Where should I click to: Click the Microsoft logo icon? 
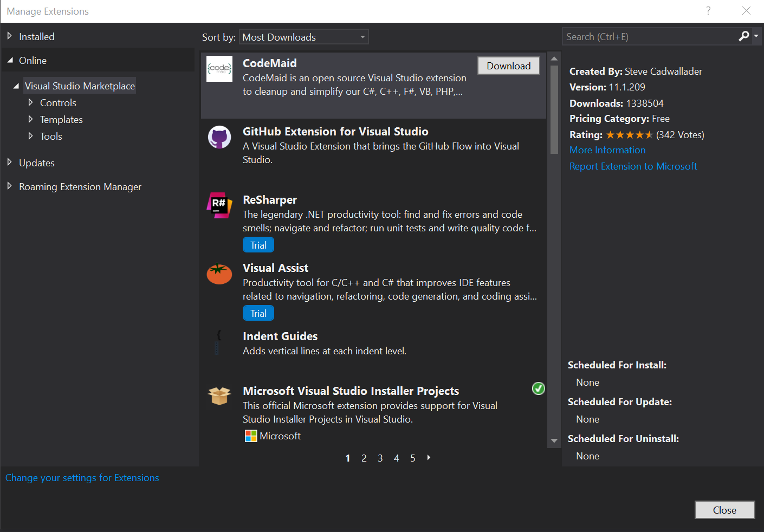pyautogui.click(x=251, y=436)
